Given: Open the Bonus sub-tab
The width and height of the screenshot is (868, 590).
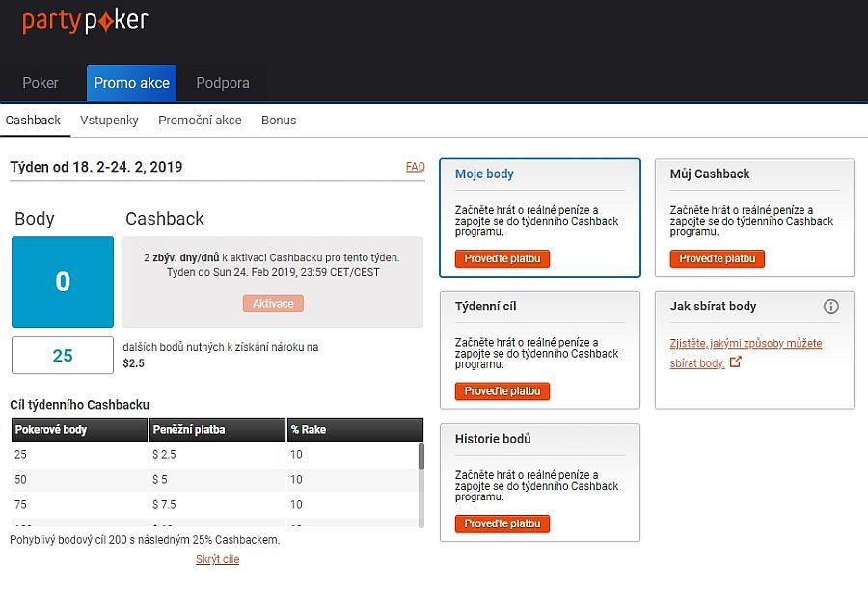Looking at the screenshot, I should (279, 121).
